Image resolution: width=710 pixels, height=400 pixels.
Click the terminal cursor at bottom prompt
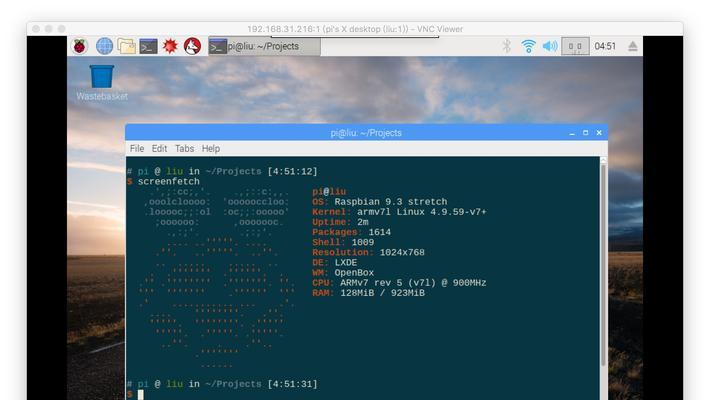click(140, 395)
